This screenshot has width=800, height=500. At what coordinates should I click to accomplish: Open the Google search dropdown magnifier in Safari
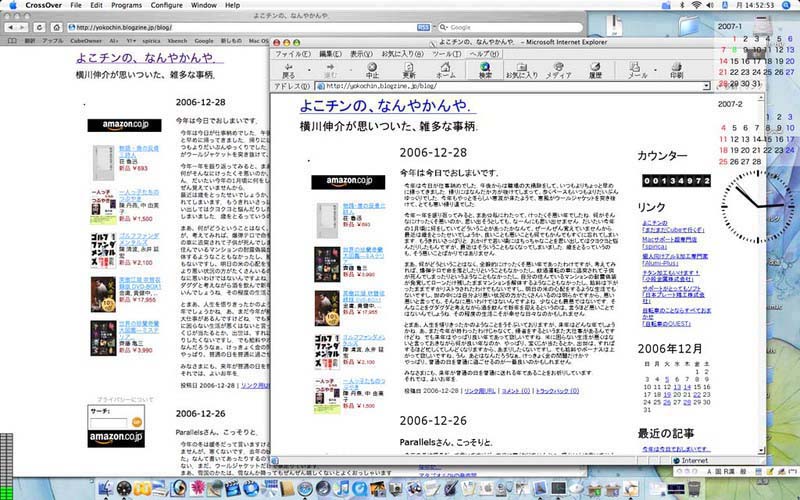click(x=443, y=28)
